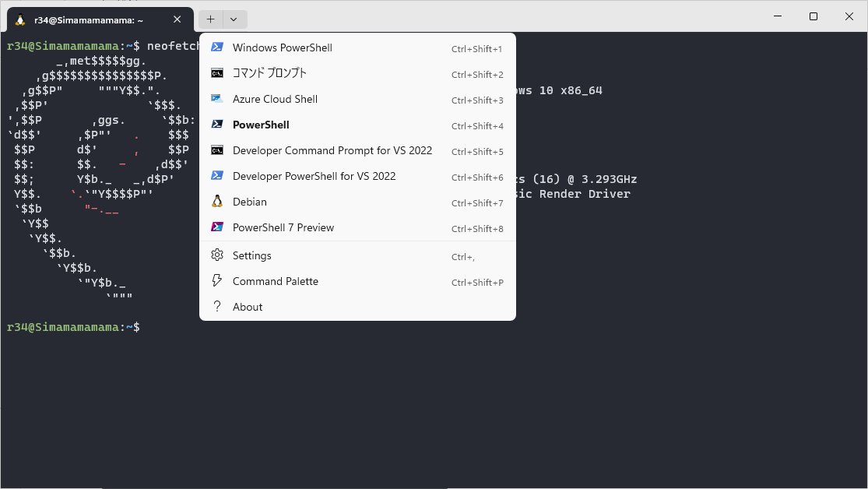Select the r34@Simamamamama: ~ tab
The width and height of the screenshot is (868, 489).
[100, 20]
